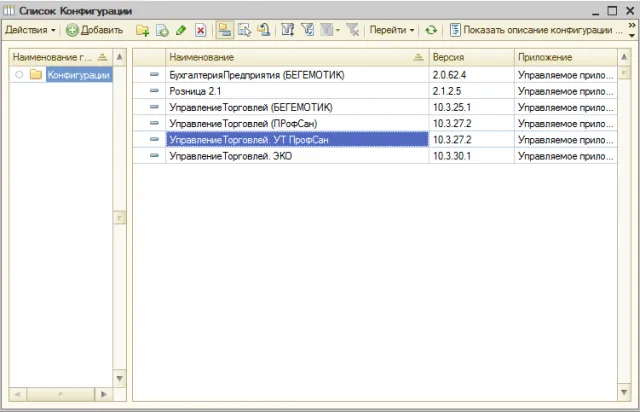This screenshot has height=412, width=640.
Task: Click the Версия column header
Action: (471, 57)
